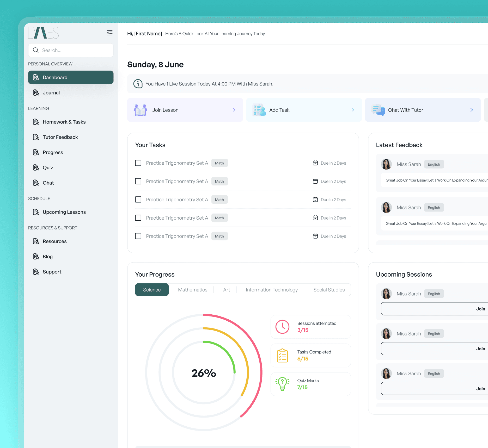Click the Sessions attempted 3/15 value
The width and height of the screenshot is (488, 448).
click(x=303, y=330)
